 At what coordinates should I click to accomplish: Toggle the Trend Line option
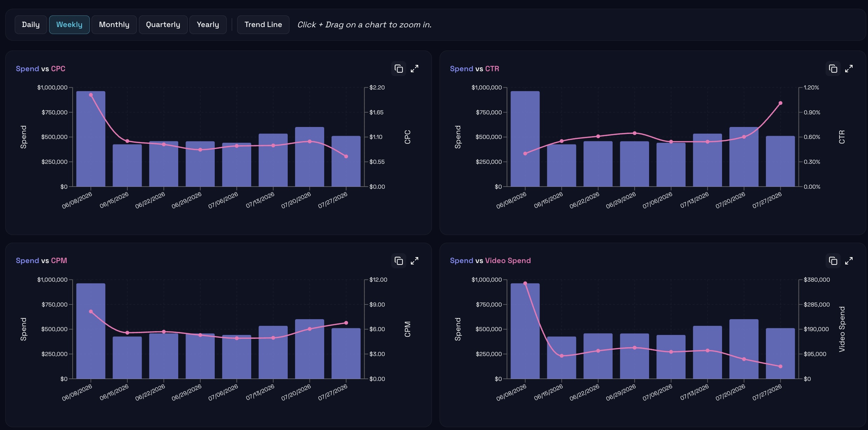[263, 25]
